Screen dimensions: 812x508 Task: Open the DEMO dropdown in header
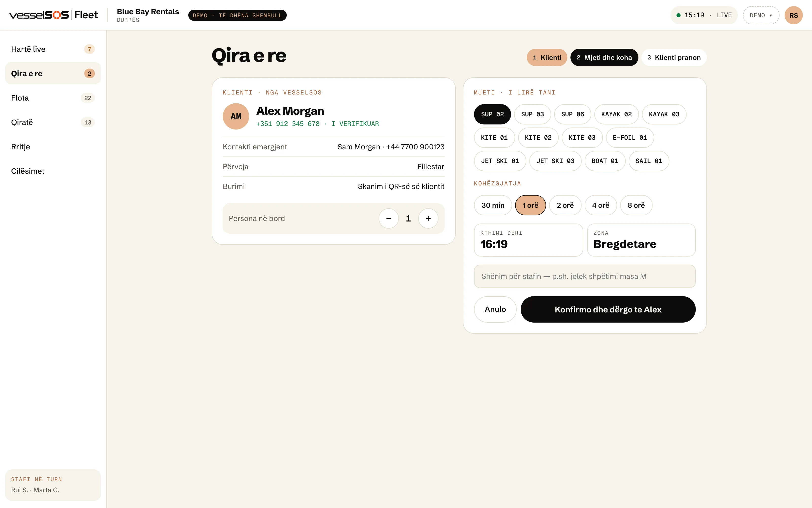pyautogui.click(x=761, y=15)
